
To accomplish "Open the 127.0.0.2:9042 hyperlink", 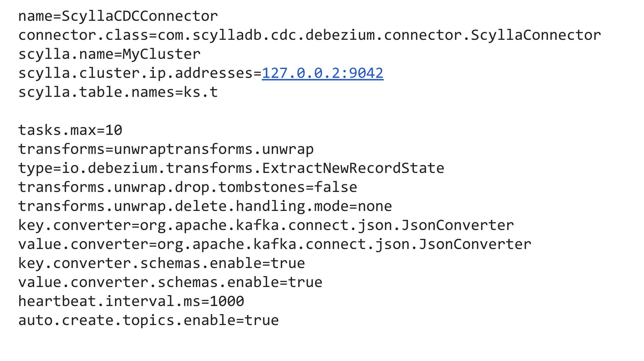I will coord(323,73).
